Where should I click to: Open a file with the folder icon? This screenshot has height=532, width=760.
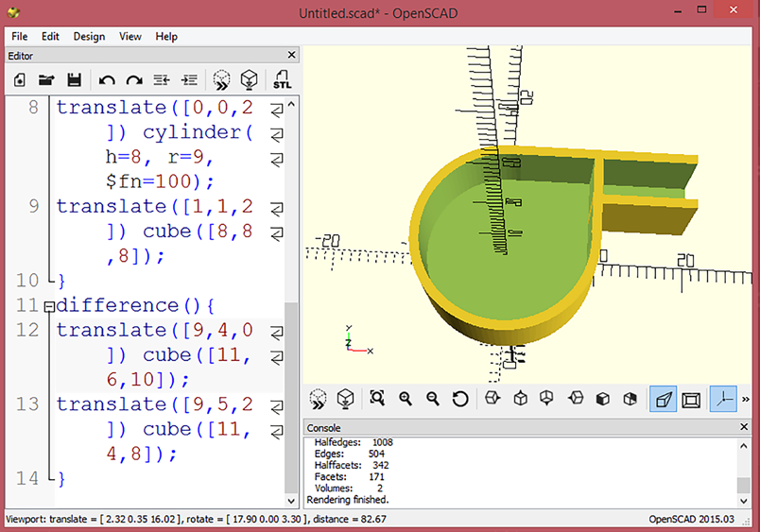pos(46,79)
